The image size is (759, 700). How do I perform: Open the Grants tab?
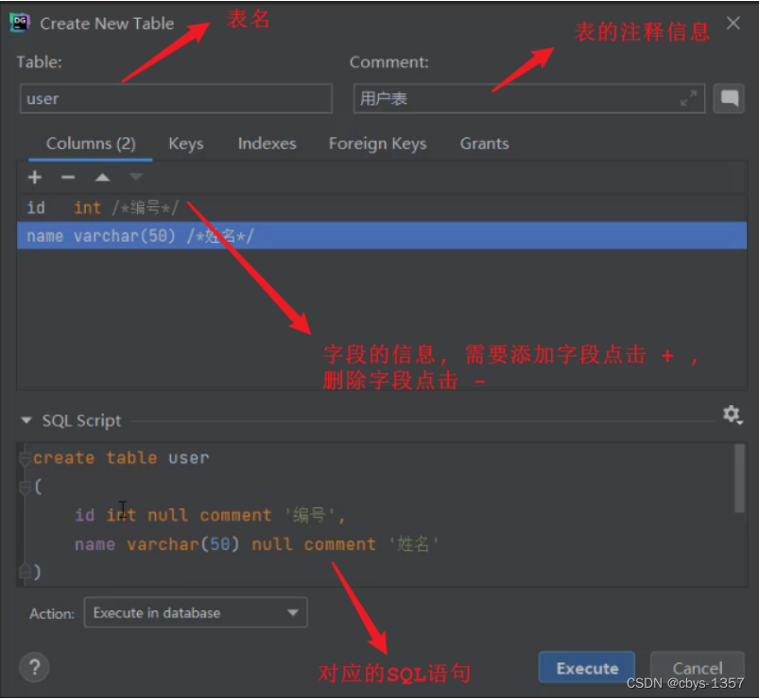[484, 144]
